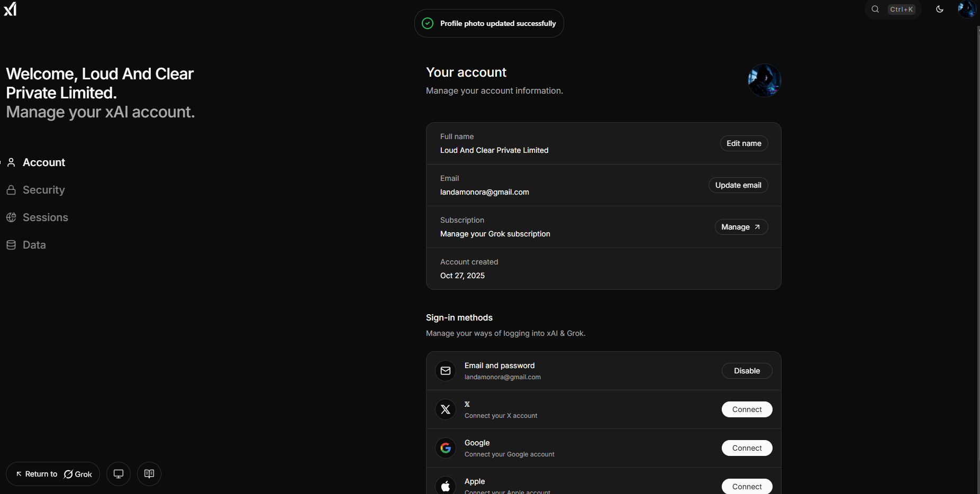Go to the Security section

pyautogui.click(x=36, y=190)
